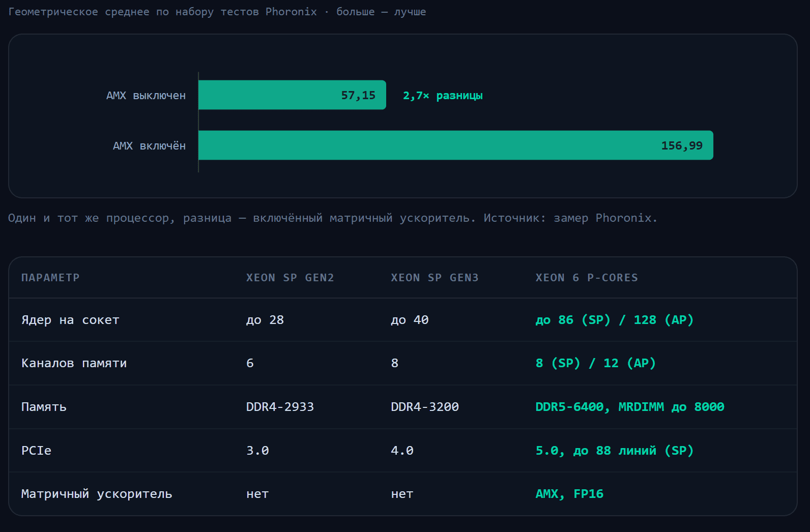Click the '5.0, до 88 линий (SP)' cell
The image size is (810, 532).
pyautogui.click(x=615, y=451)
